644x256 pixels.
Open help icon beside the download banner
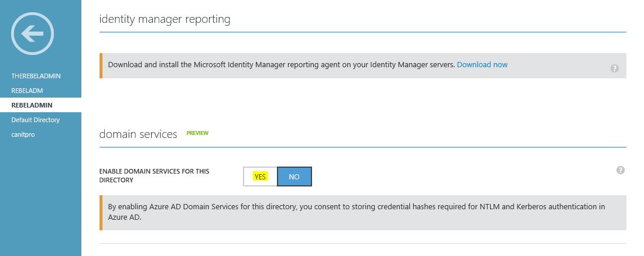coord(614,68)
